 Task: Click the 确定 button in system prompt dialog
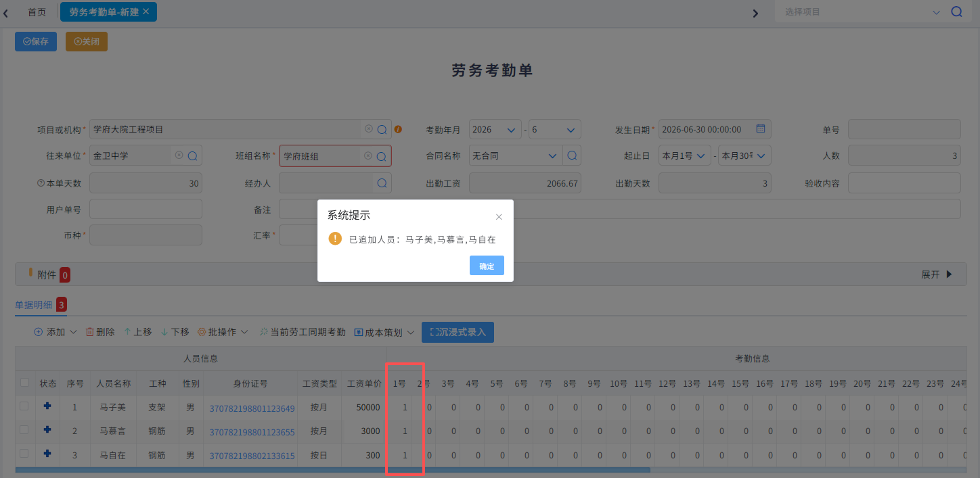point(487,266)
